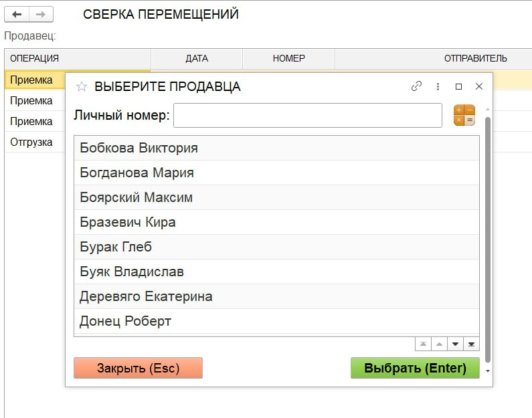Move up one entry in list
This screenshot has width=532, height=418.
(x=439, y=344)
